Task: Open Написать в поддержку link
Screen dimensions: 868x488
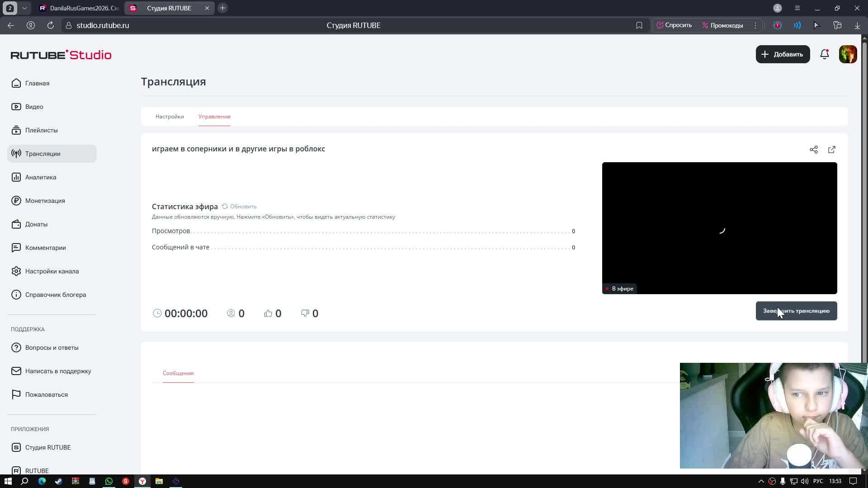Action: (58, 371)
